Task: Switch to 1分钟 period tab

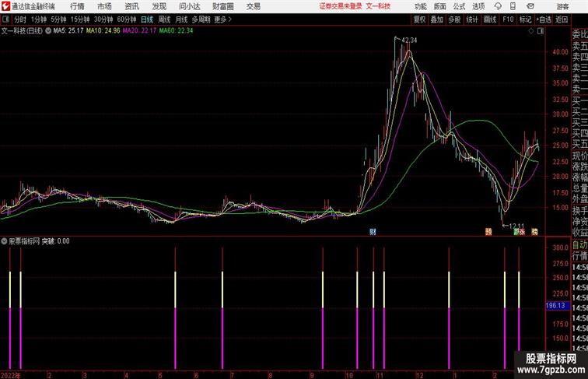Action: tap(39, 19)
